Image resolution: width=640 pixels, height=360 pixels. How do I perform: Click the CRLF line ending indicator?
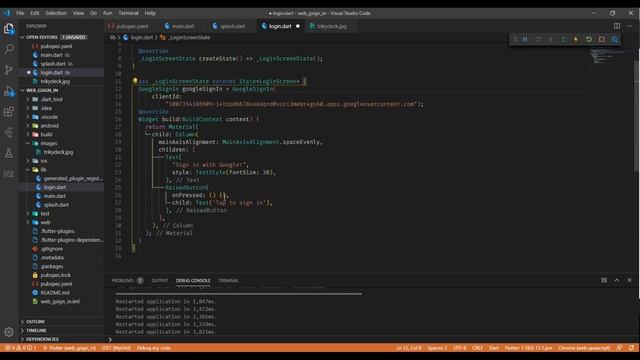click(477, 348)
